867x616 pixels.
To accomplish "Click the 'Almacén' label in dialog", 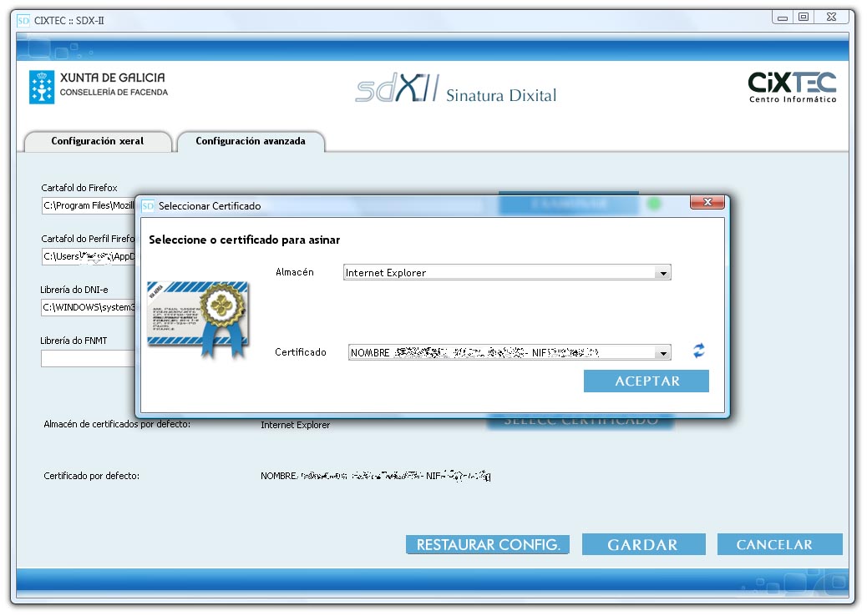I will 295,272.
